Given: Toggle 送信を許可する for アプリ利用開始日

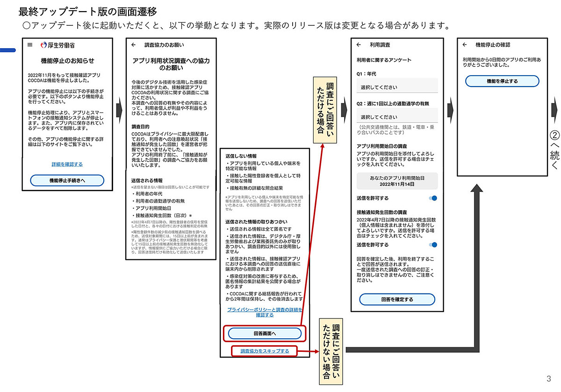Looking at the screenshot, I should pos(432,199).
